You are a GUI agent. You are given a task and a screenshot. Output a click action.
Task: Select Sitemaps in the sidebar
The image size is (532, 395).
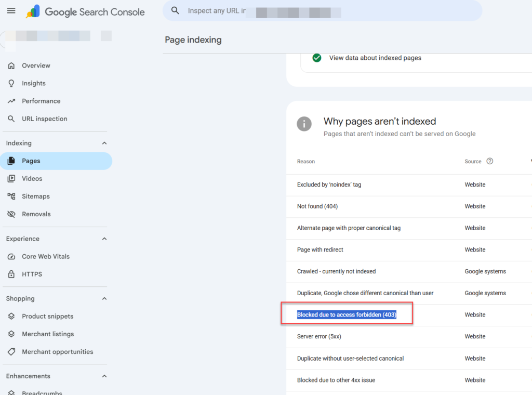56,196
